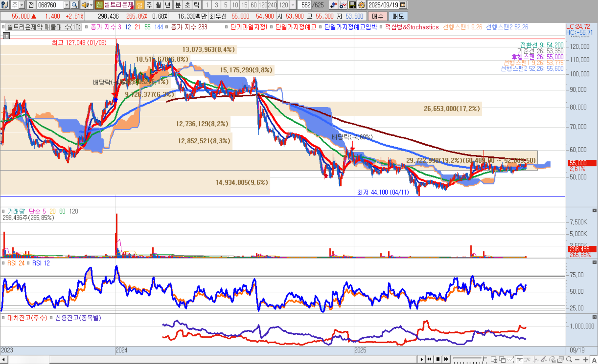This screenshot has width=598, height=364.
Task: Toggle the RSI 24 indicator checkbox
Action: click(3, 263)
